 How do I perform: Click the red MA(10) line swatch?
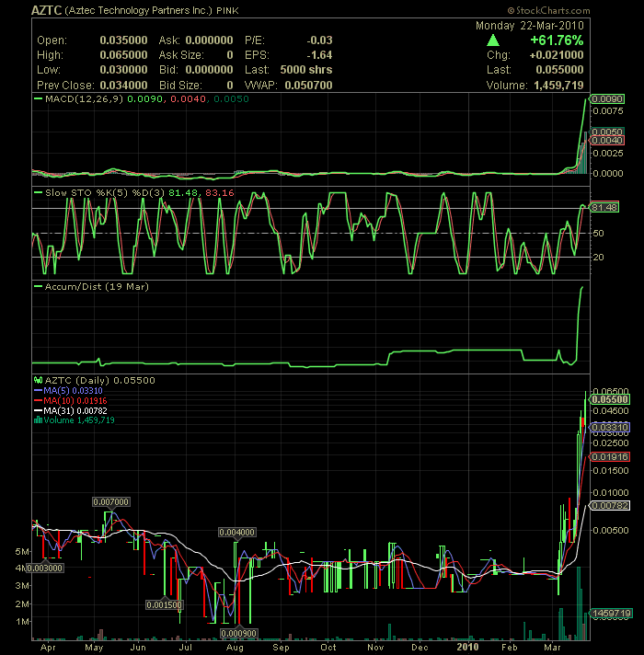(38, 400)
